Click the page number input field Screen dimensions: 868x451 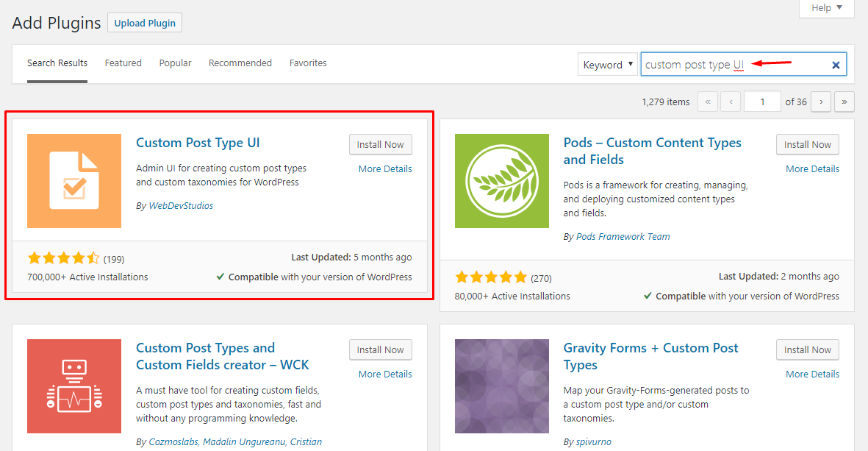762,101
